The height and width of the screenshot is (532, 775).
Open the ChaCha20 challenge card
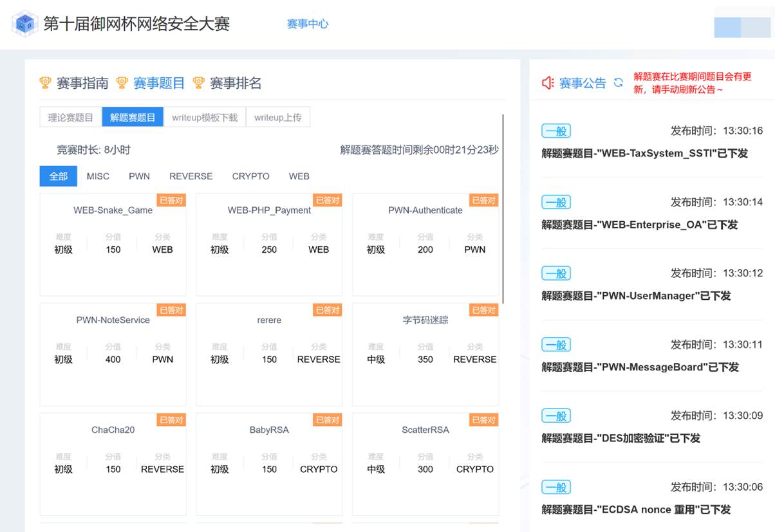tap(113, 464)
